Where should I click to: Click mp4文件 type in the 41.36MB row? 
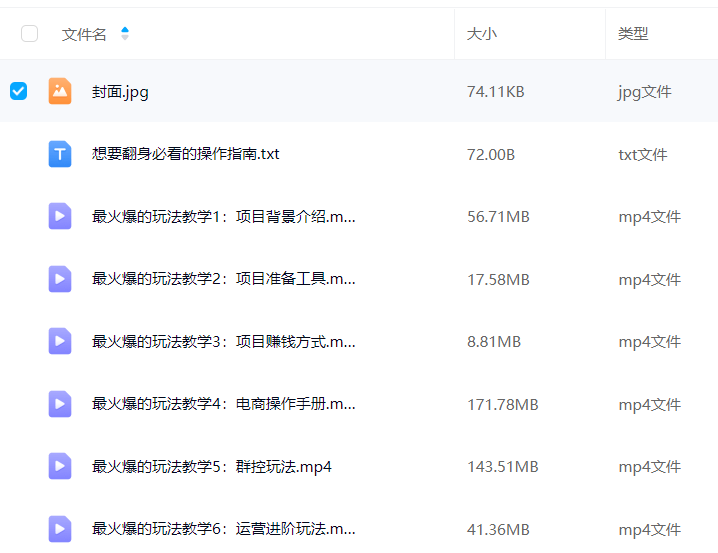[649, 530]
